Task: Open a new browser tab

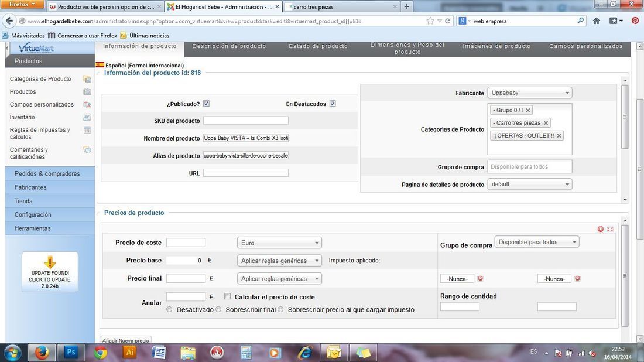Action: click(x=407, y=6)
